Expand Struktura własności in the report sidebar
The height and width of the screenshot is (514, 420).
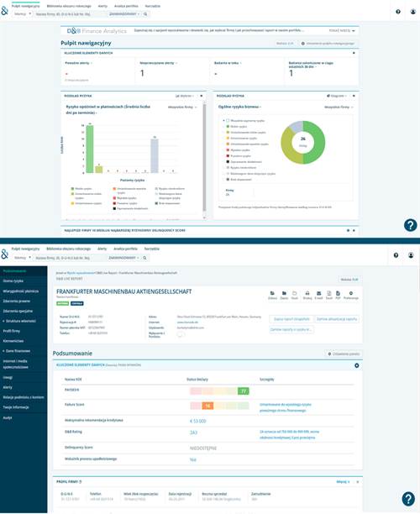coord(19,321)
